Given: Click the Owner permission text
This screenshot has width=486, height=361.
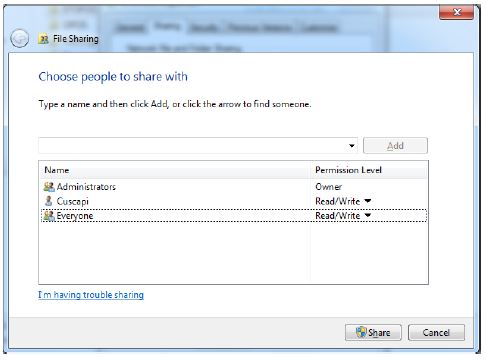Looking at the screenshot, I should (x=329, y=187).
